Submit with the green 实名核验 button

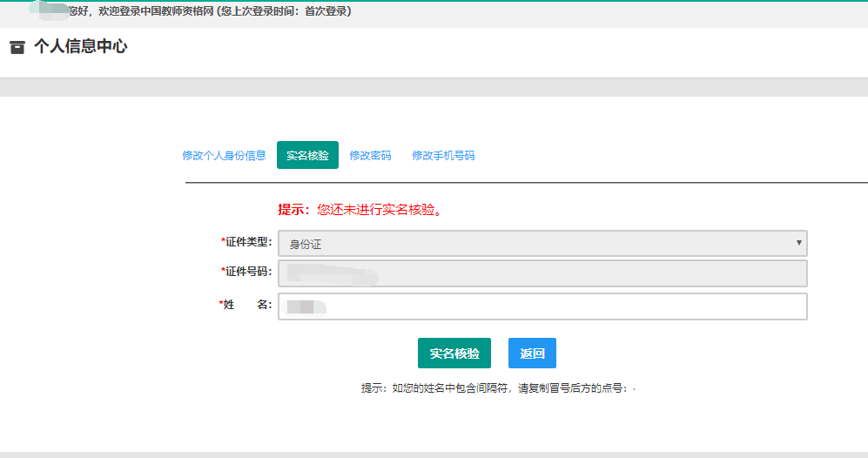point(454,354)
